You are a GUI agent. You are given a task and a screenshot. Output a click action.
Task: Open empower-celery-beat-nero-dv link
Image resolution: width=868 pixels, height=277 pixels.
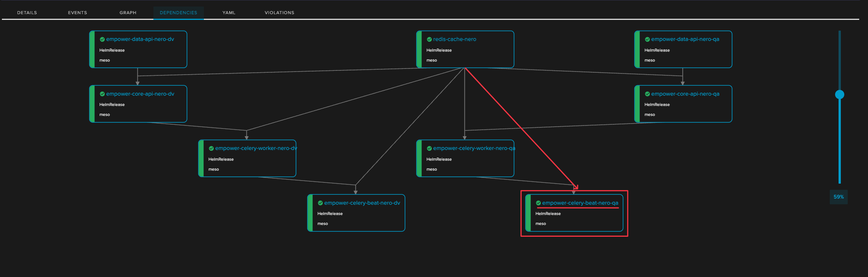pyautogui.click(x=362, y=203)
